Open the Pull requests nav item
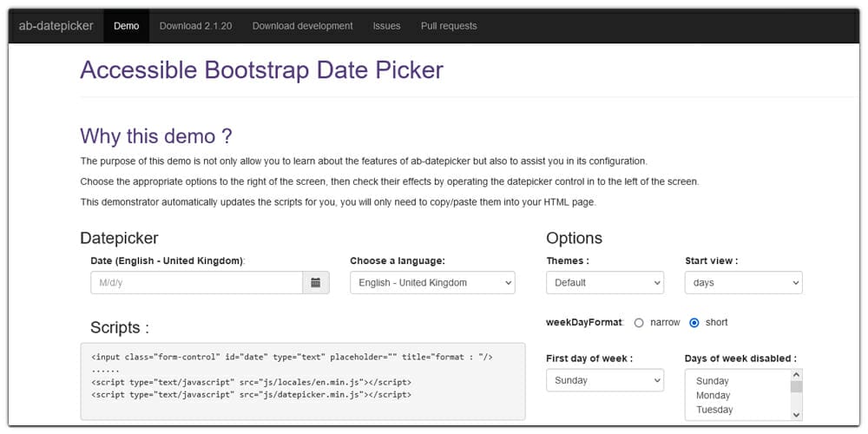 click(x=449, y=26)
